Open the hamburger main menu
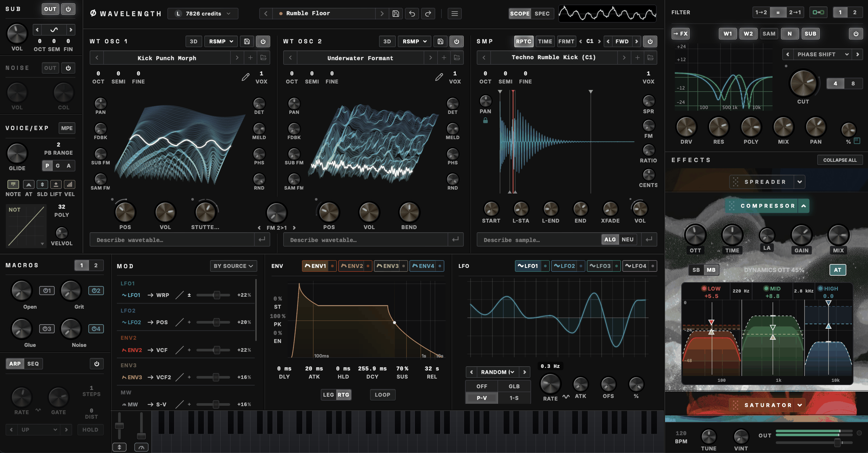Viewport: 868px width, 453px height. [455, 14]
